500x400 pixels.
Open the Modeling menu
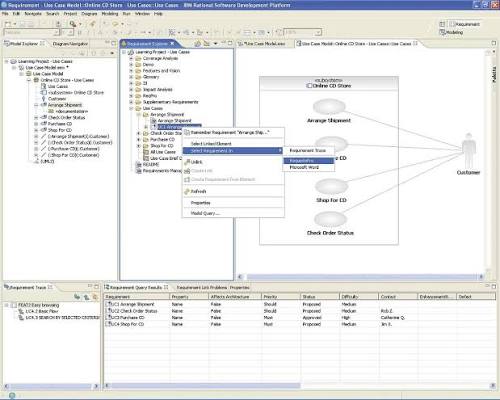pyautogui.click(x=110, y=14)
